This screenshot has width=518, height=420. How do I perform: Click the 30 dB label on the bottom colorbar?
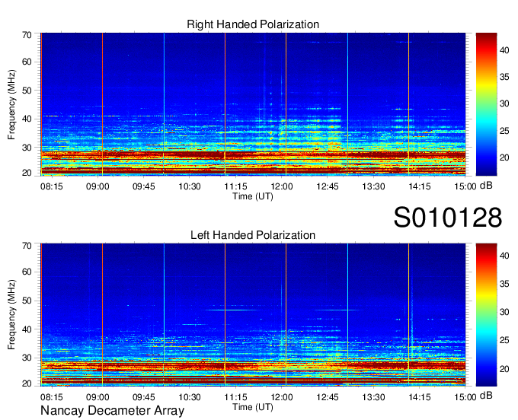[504, 312]
